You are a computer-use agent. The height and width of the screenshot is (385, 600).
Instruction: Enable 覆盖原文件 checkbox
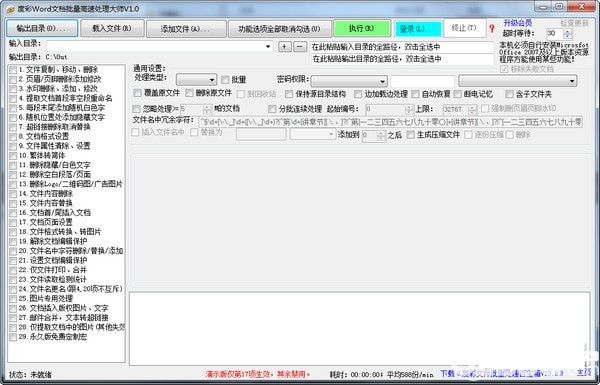137,93
